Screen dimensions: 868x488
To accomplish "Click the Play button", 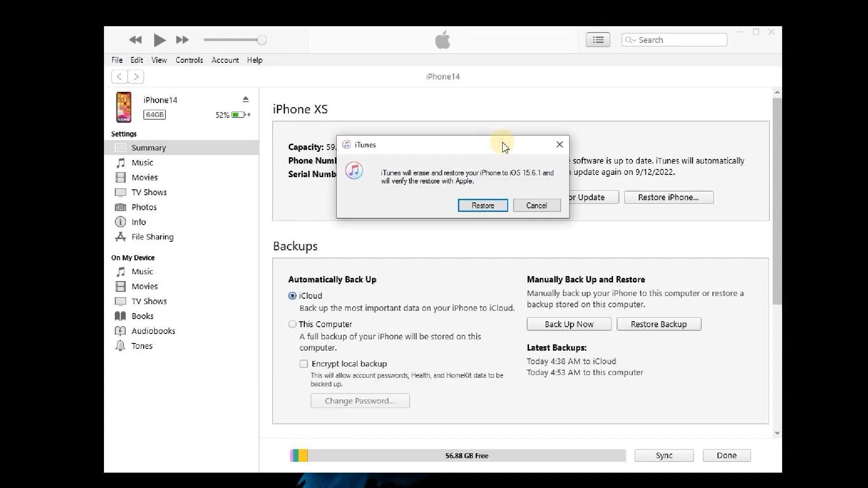I will (159, 40).
